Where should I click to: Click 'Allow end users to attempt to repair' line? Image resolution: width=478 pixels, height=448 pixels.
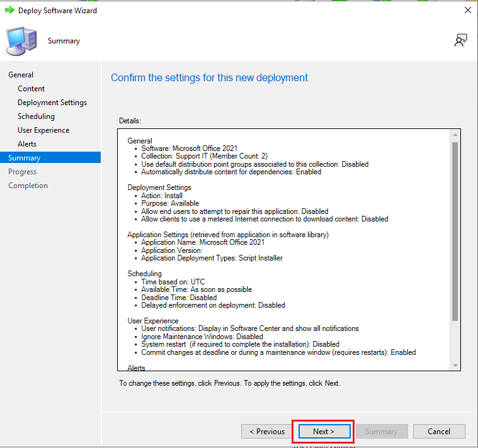click(x=235, y=211)
